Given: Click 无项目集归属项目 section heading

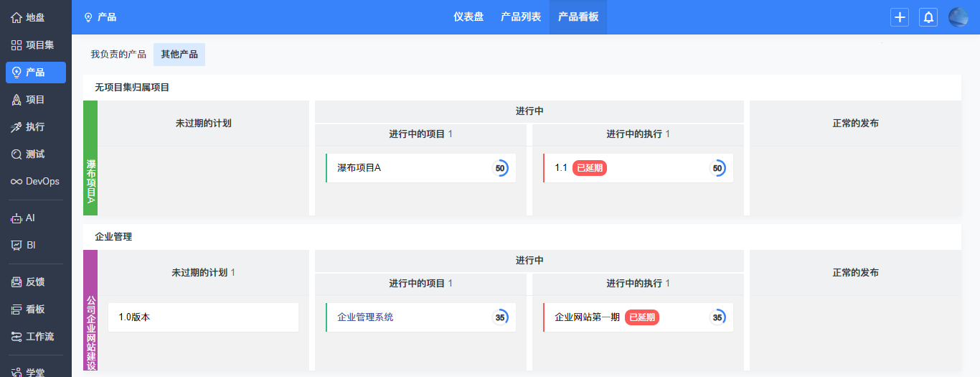Looking at the screenshot, I should point(132,88).
